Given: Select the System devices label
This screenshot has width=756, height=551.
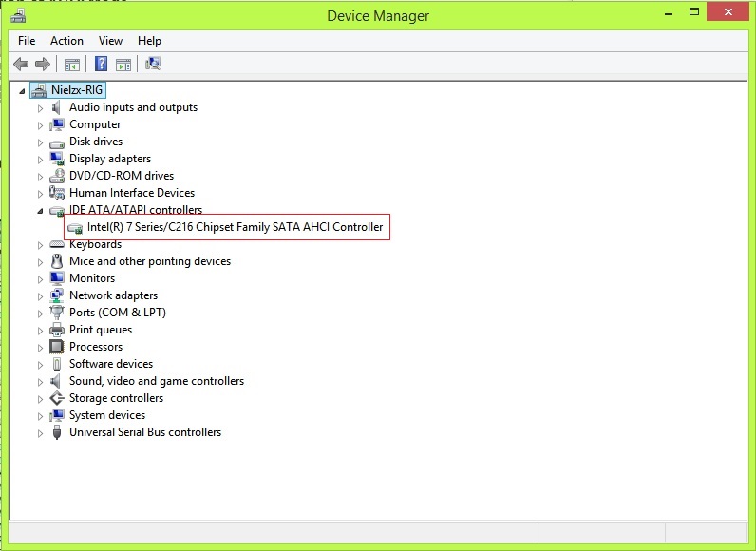Looking at the screenshot, I should [107, 415].
